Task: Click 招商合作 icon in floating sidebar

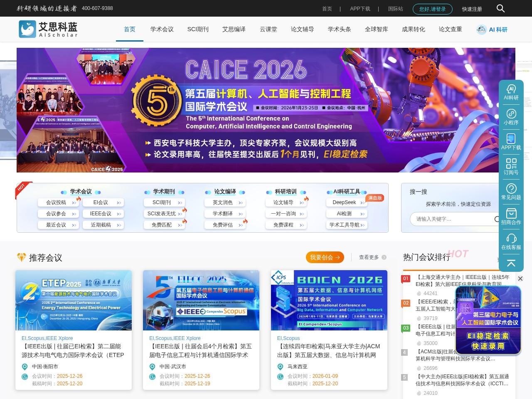Action: tap(511, 217)
